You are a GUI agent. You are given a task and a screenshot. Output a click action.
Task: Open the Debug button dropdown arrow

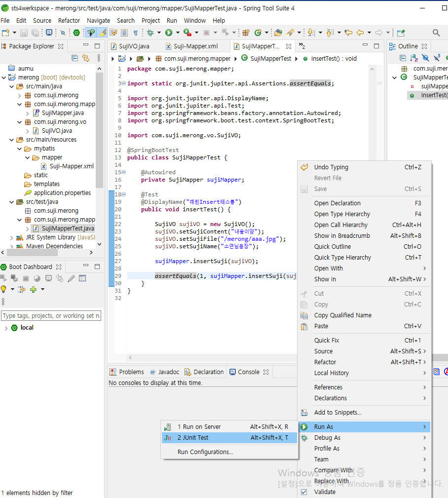(x=159, y=33)
